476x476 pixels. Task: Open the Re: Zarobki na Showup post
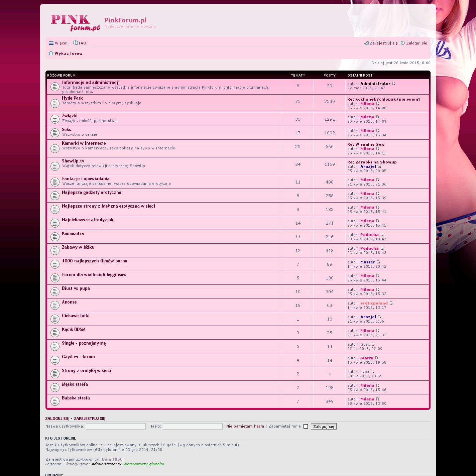[372, 162]
